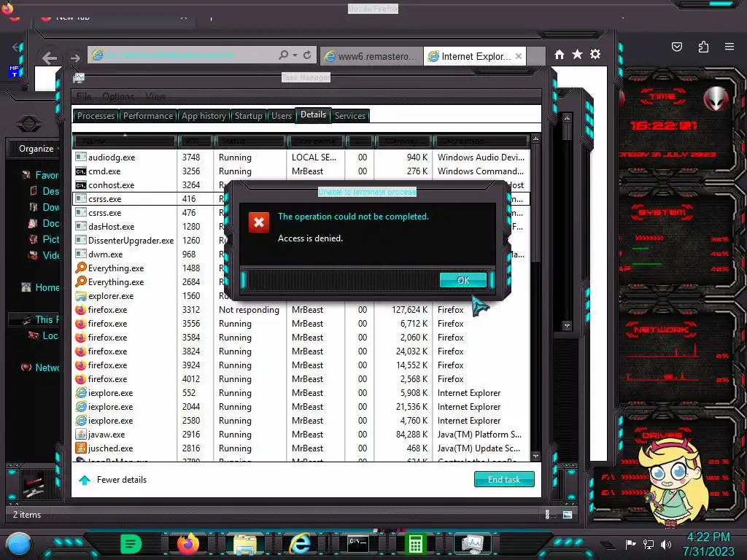Open the green notes app on the taskbar
Screen dimensions: 747x560
(131, 544)
